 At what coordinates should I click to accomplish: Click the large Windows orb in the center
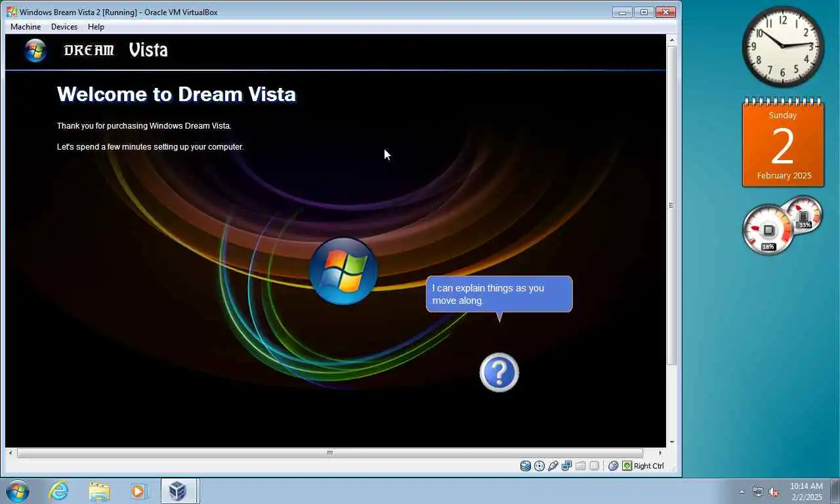click(x=343, y=271)
